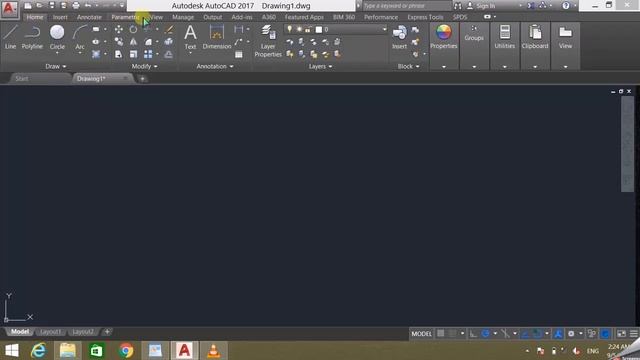Open the layer name combo box
The image size is (640, 360).
point(336,29)
